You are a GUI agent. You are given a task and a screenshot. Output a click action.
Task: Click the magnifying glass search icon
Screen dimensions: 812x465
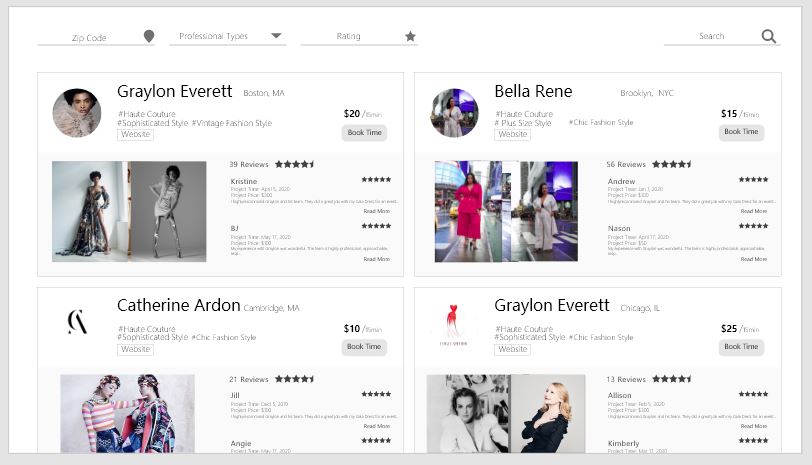coord(768,36)
